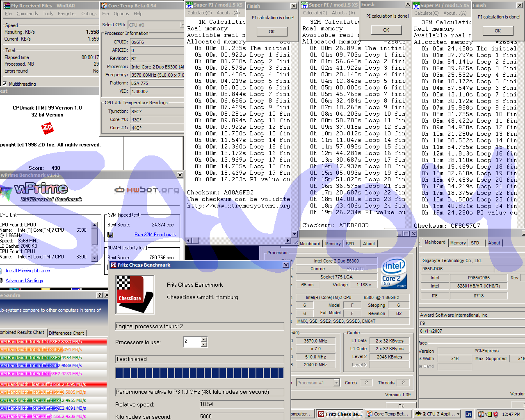Screen dimensions: 525x420
Task: Select the Combined Results Chart tab in Sandra
Action: coord(23,332)
